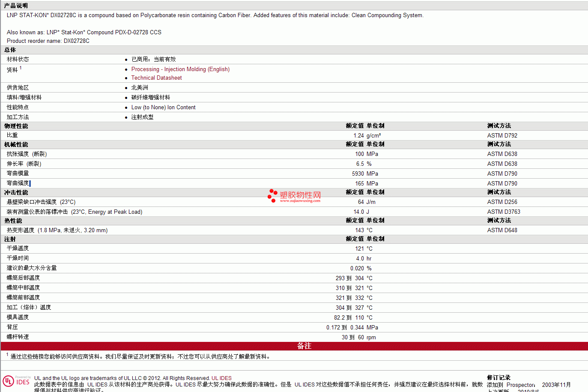
Task: Select the 5930 MPa flexural modulus value
Action: [x=365, y=174]
